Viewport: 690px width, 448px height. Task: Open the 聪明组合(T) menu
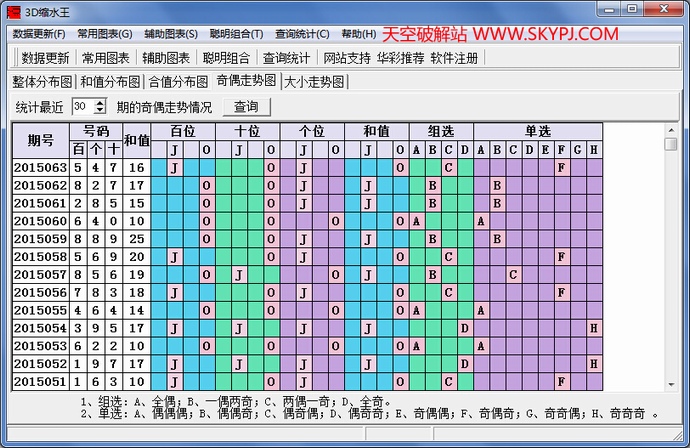[x=236, y=34]
